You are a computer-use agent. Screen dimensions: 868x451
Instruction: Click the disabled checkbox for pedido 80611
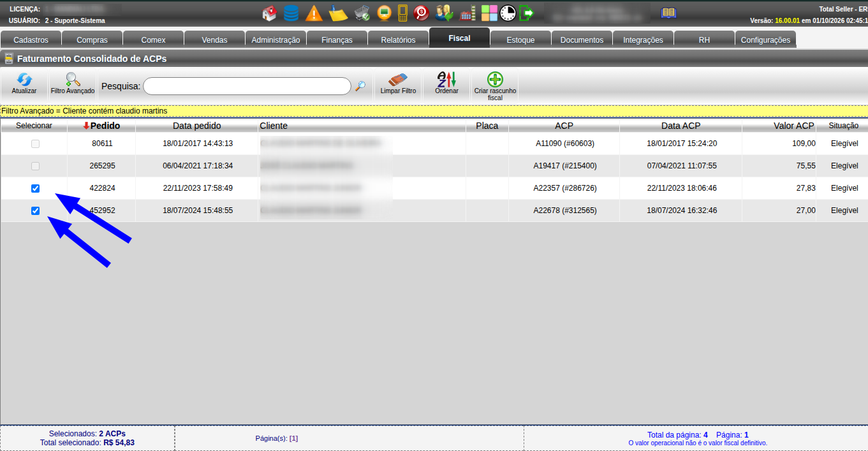point(36,144)
